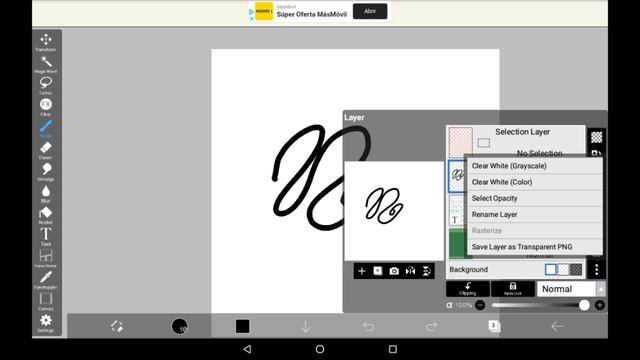Choose Save Layer as Transparent PNG

535,247
